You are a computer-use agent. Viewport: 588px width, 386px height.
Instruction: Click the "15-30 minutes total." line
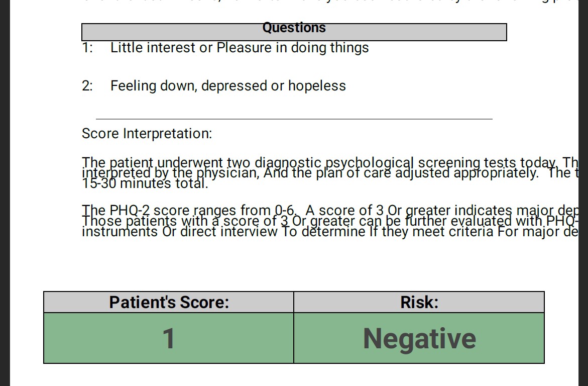click(145, 183)
